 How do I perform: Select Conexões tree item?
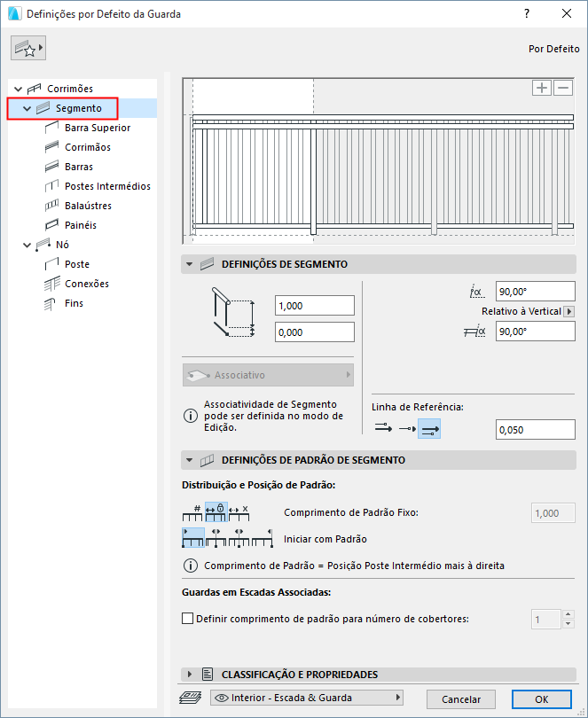pyautogui.click(x=87, y=284)
